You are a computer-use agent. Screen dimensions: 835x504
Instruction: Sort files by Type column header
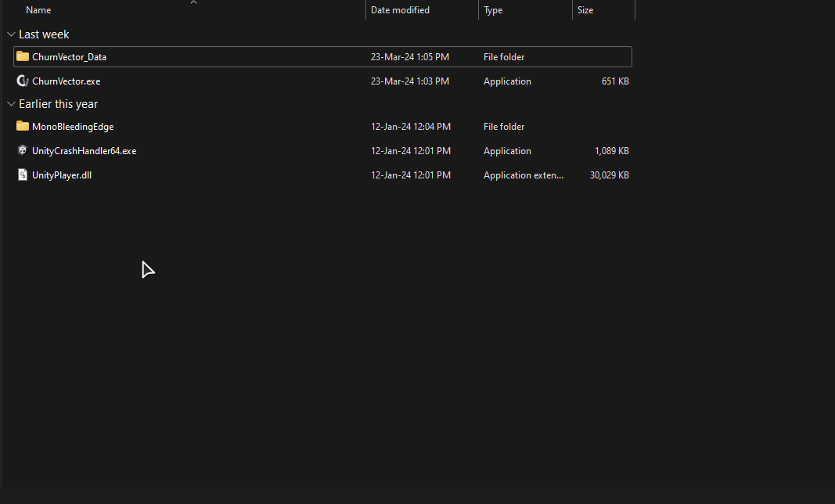pos(493,10)
